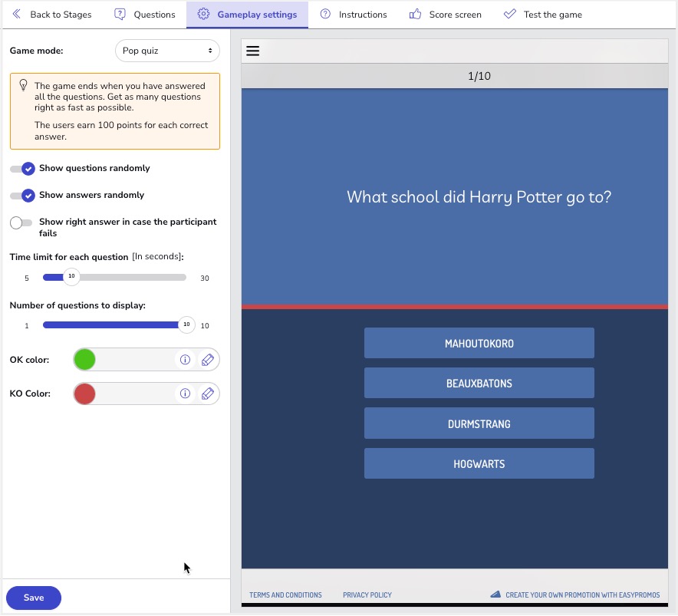678x616 pixels.
Task: Open the Instructions tab
Action: [354, 15]
